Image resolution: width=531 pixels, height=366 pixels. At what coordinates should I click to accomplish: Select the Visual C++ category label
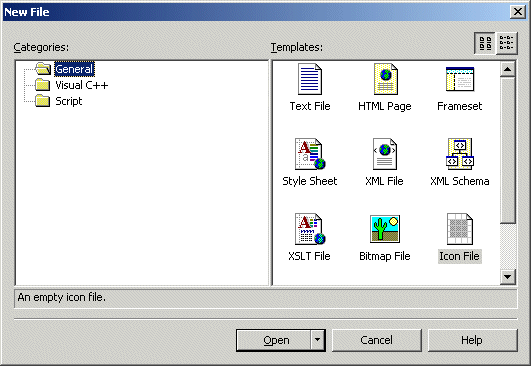tap(82, 85)
